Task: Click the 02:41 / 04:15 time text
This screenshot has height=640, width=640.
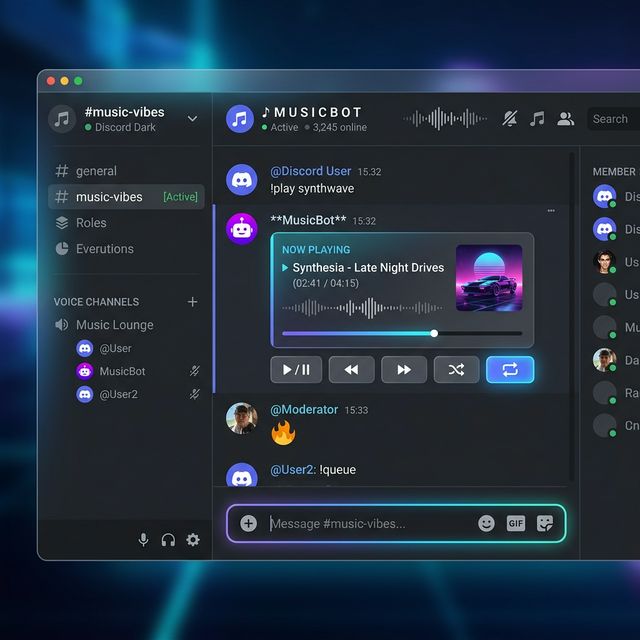Action: (326, 283)
